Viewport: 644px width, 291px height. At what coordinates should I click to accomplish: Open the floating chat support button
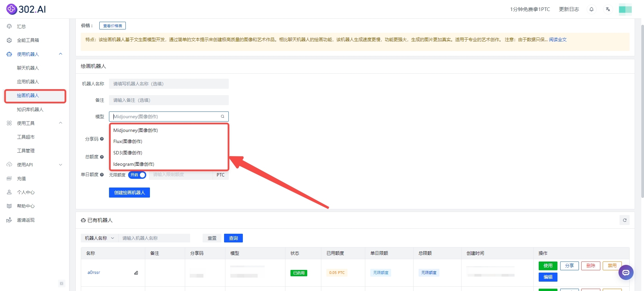[626, 273]
